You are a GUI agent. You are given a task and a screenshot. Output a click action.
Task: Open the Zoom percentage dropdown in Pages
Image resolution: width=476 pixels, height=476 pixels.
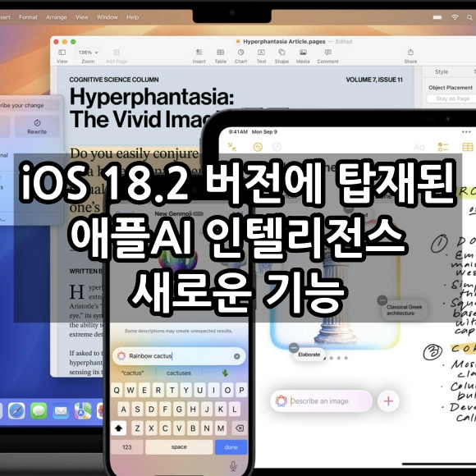(88, 53)
